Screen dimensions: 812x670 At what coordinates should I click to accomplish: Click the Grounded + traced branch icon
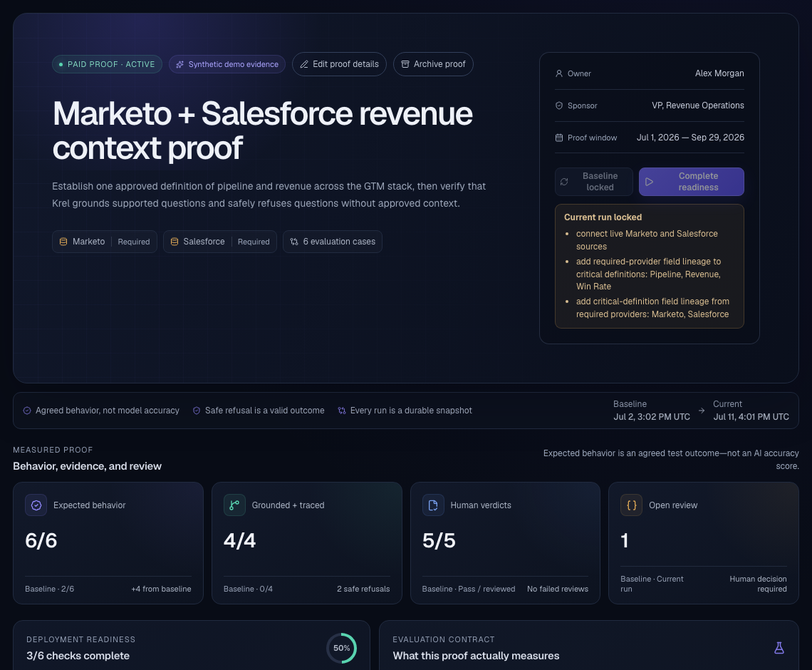point(234,505)
